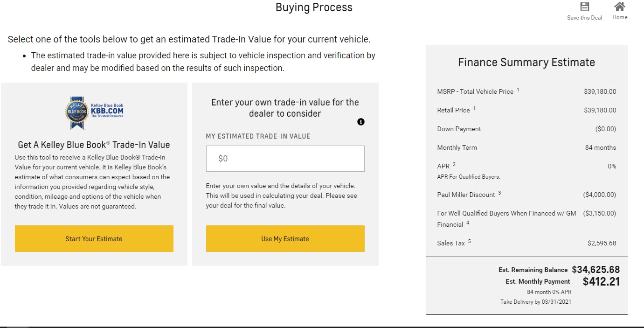
Task: Click the Finance Summary Estimate heading
Action: tap(526, 63)
